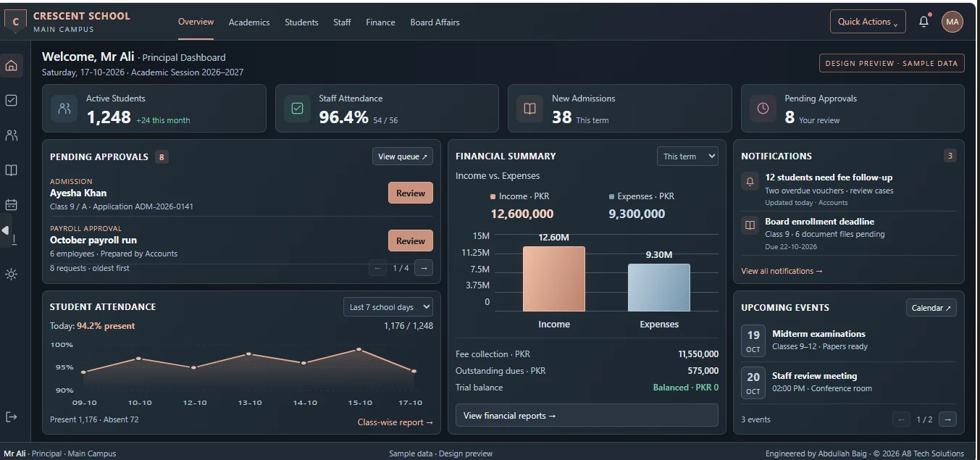Image resolution: width=980 pixels, height=460 pixels.
Task: Click book icon beside Board enrollment deadline
Action: click(750, 225)
